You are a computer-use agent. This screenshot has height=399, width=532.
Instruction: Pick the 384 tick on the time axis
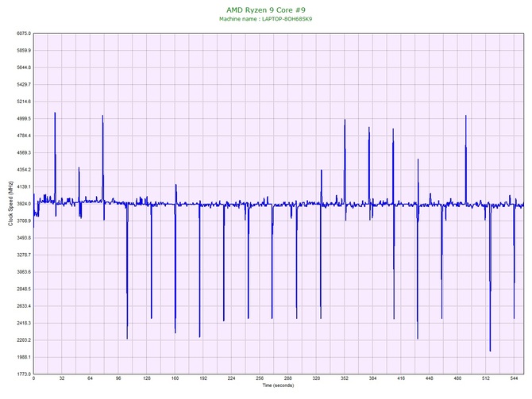click(x=372, y=378)
